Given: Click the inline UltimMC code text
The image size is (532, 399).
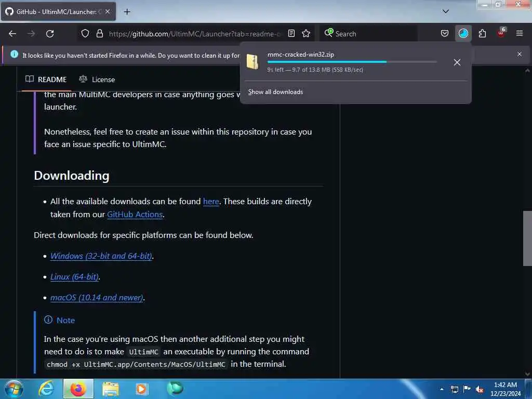Looking at the screenshot, I should tap(143, 352).
